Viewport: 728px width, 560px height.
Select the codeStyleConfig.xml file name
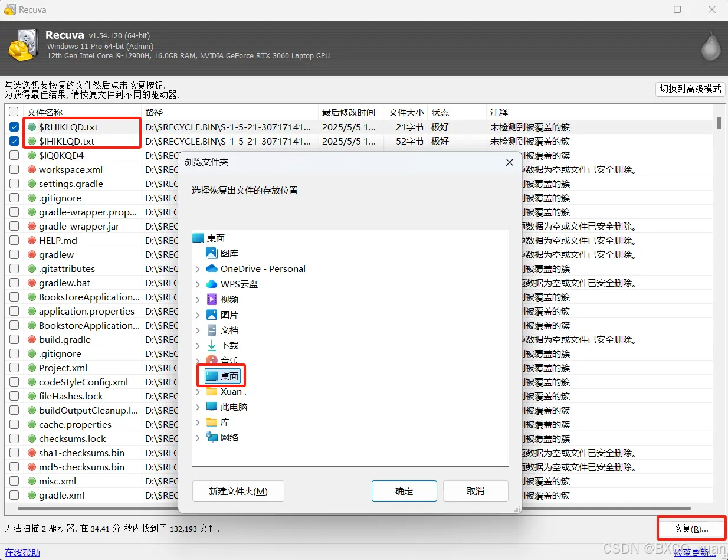pyautogui.click(x=83, y=382)
